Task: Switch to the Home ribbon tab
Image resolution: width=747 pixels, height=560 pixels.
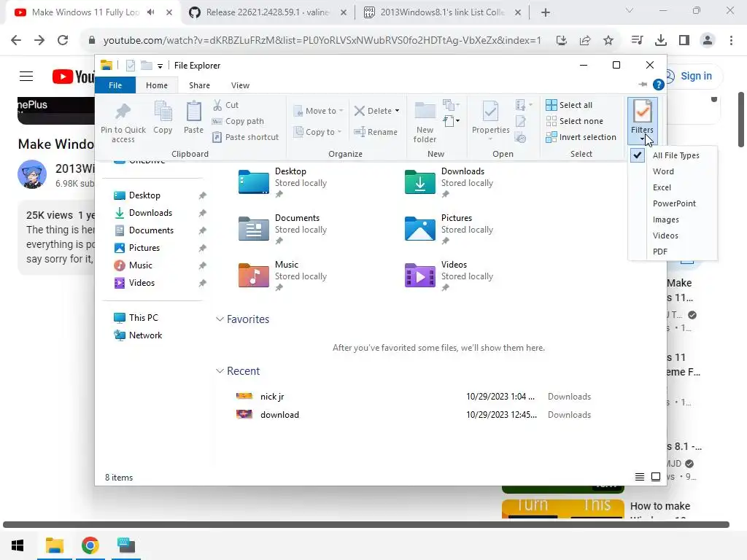Action: (157, 85)
